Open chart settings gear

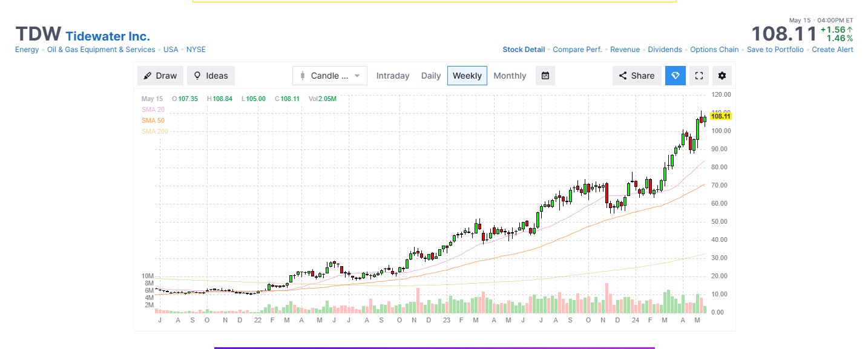(x=722, y=76)
